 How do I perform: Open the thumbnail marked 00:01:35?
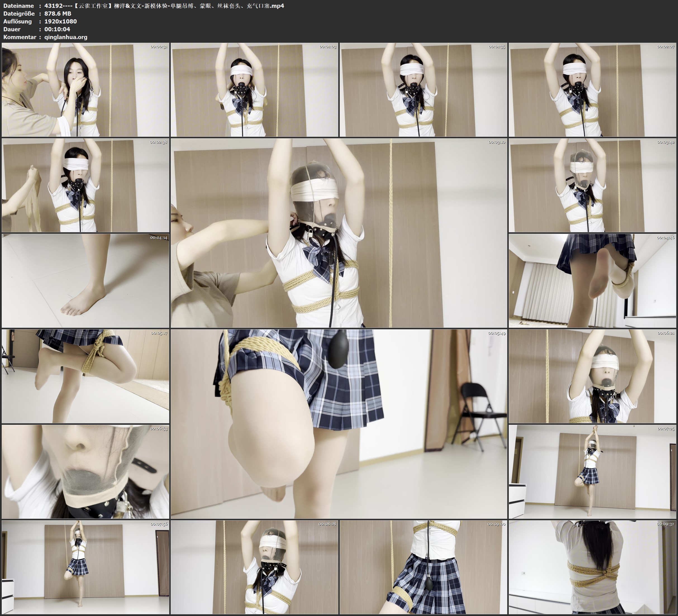tap(423, 90)
